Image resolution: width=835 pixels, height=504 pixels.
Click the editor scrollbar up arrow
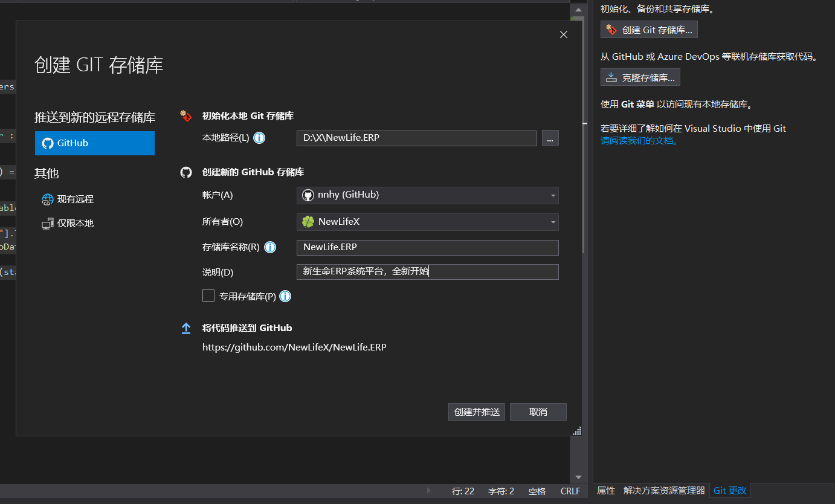pyautogui.click(x=579, y=10)
